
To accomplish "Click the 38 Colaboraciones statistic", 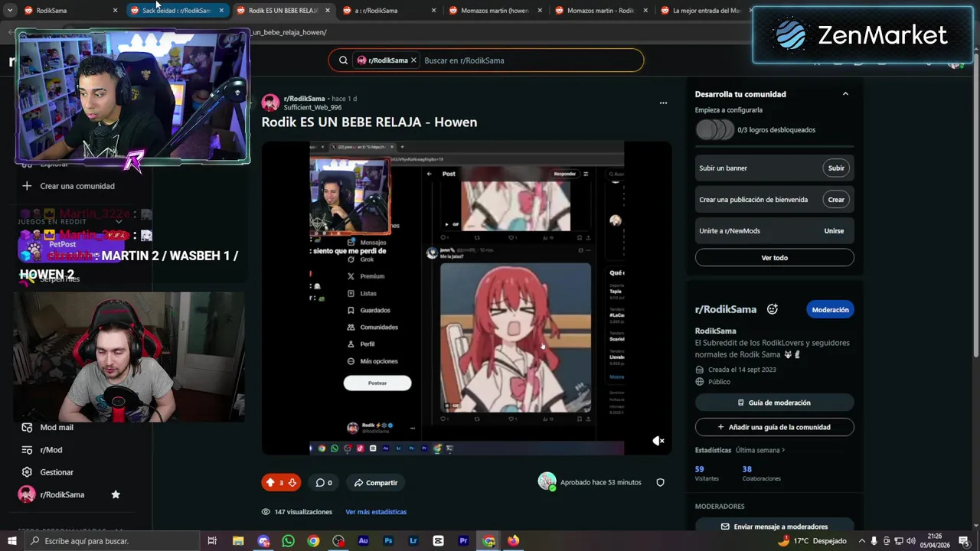I will pyautogui.click(x=761, y=473).
